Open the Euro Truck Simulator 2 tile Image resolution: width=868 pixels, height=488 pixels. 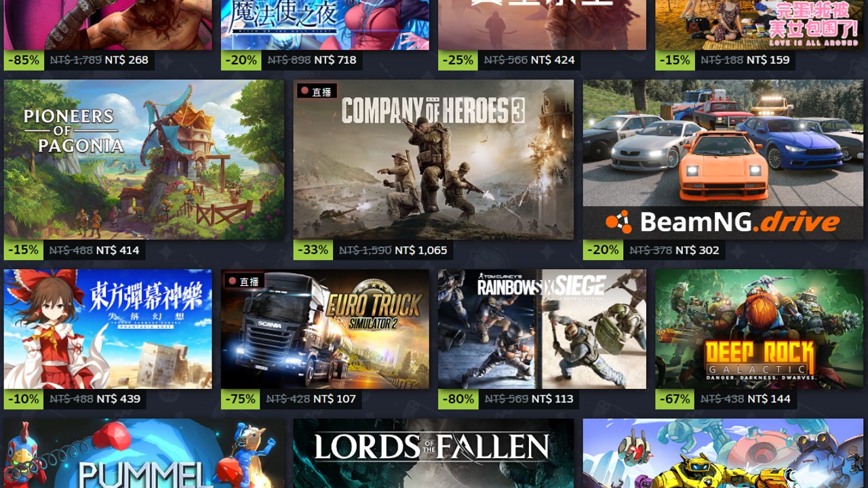[x=325, y=329]
